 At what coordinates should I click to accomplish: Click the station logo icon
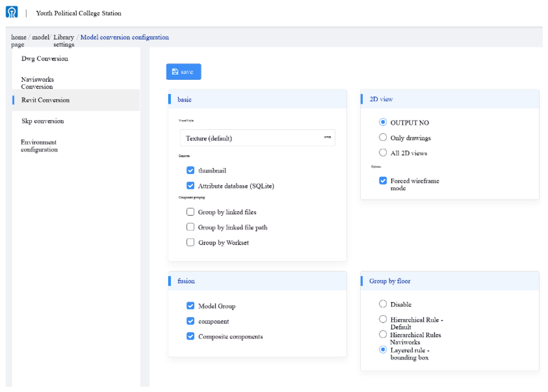(12, 12)
